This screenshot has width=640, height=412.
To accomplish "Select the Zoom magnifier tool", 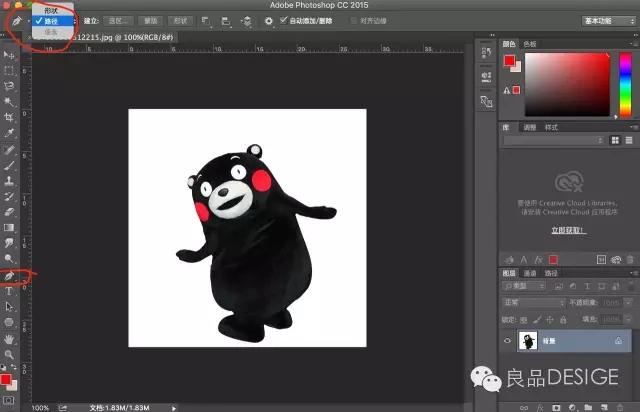I will point(9,354).
